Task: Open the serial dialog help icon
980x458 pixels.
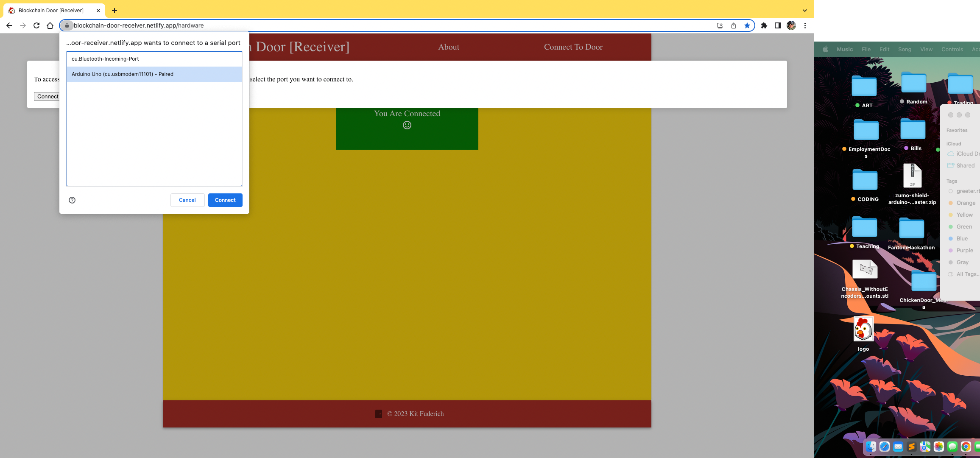Action: coord(72,200)
